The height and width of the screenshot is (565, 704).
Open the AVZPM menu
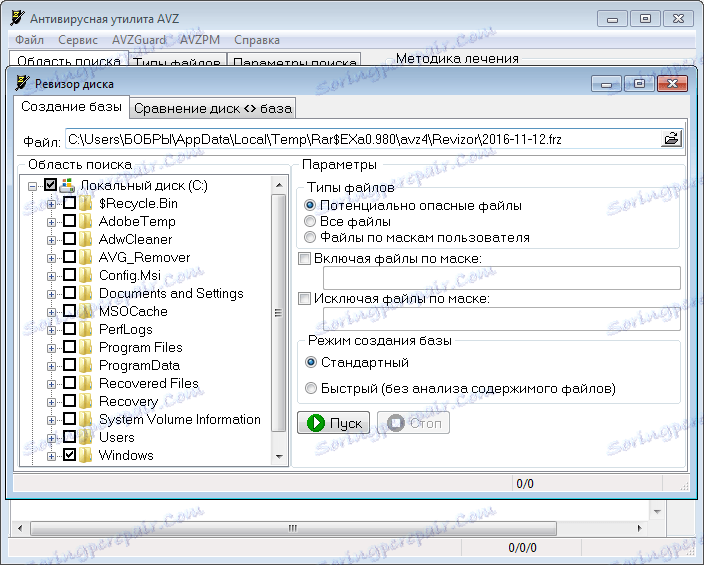(200, 40)
